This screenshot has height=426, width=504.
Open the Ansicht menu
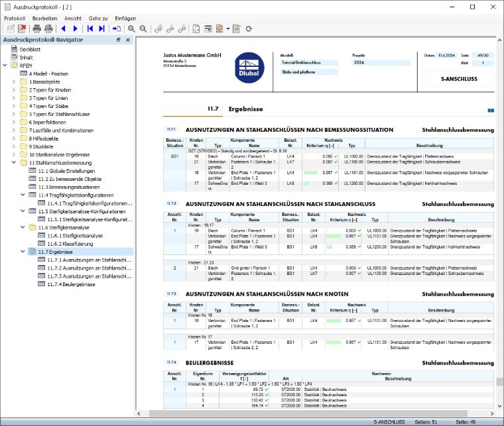(73, 19)
